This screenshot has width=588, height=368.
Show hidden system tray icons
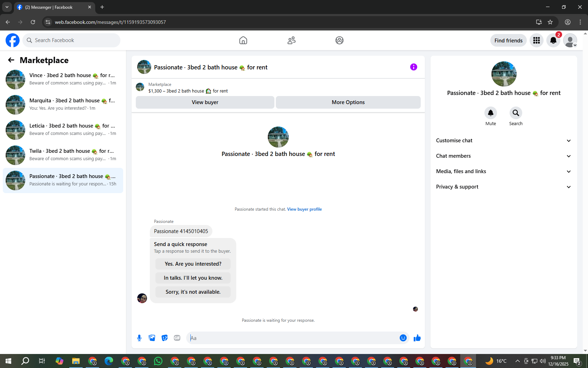click(x=517, y=361)
